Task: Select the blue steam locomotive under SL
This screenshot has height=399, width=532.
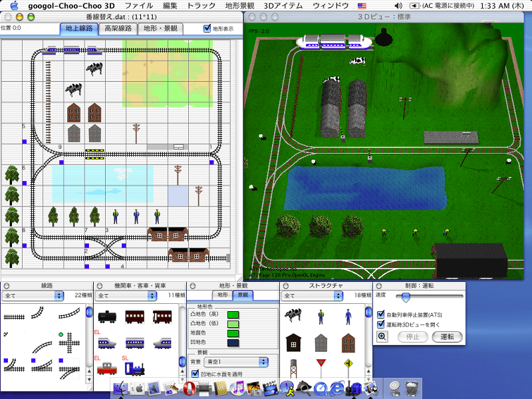Action: (x=134, y=368)
